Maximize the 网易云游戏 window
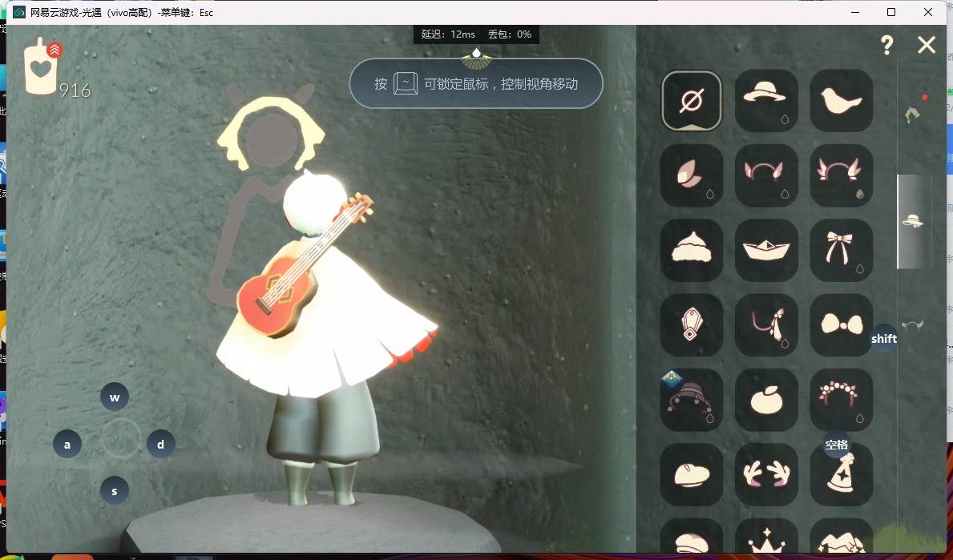 [x=891, y=12]
